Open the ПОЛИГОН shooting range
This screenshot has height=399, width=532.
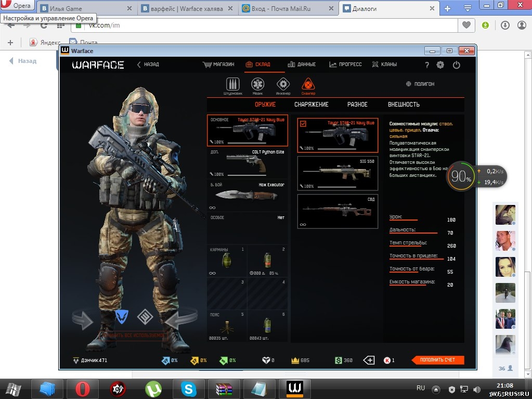pyautogui.click(x=420, y=84)
